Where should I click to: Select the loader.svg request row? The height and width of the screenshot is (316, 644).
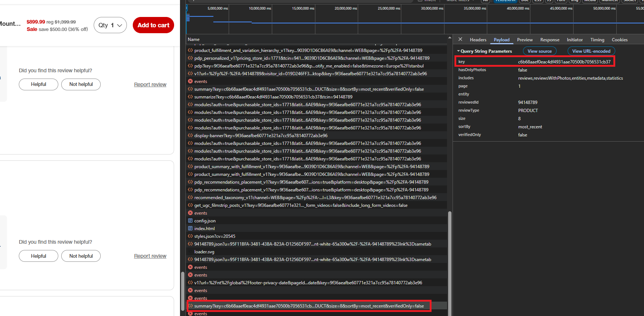[x=316, y=251]
